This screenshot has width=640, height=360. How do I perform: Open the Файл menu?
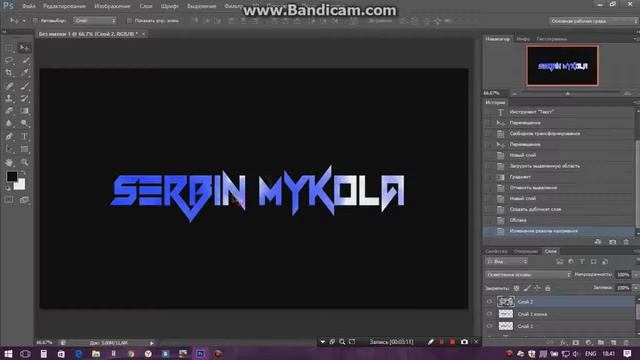click(29, 6)
